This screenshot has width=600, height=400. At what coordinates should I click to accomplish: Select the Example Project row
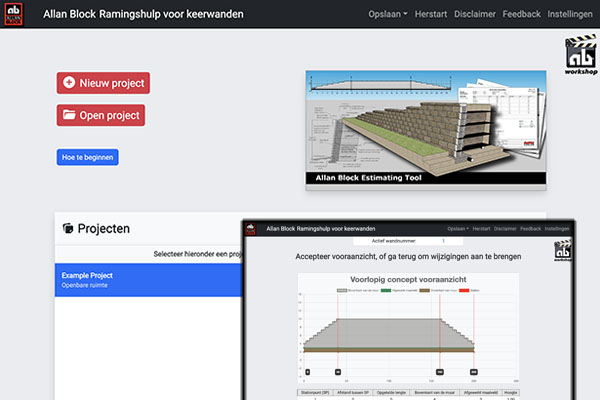click(x=148, y=280)
